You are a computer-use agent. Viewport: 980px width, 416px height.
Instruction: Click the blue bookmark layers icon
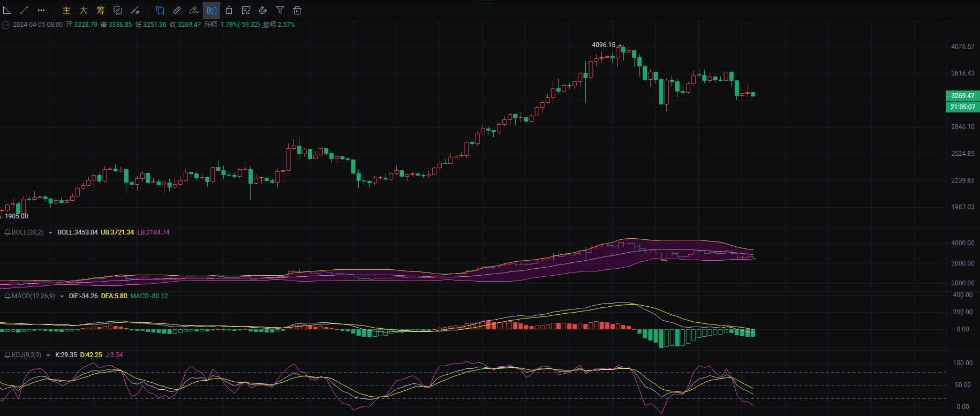coord(160,10)
